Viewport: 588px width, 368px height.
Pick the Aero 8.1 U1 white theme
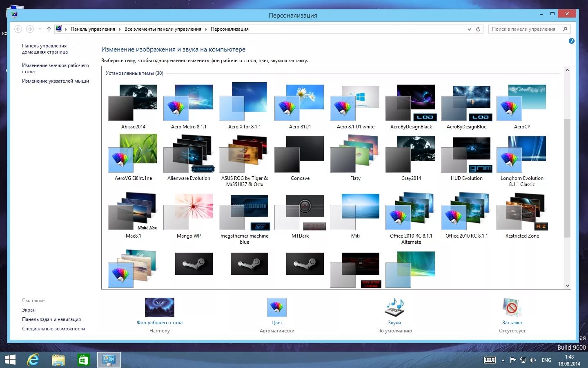point(355,106)
